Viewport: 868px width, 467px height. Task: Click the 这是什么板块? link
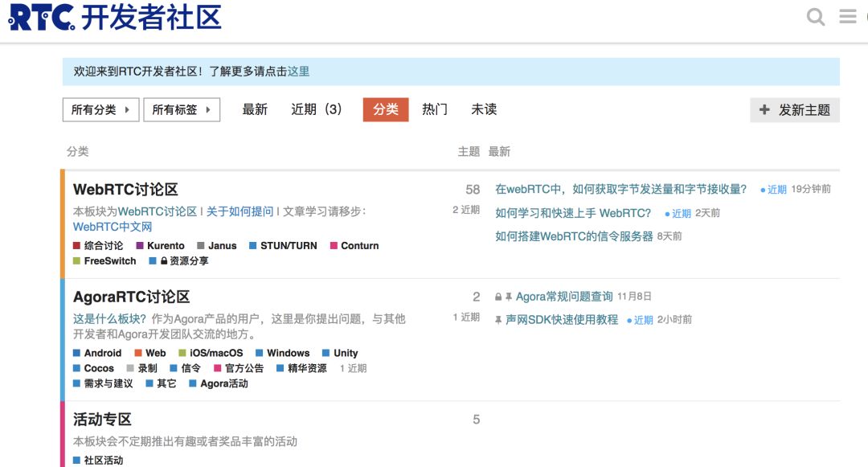coord(109,319)
